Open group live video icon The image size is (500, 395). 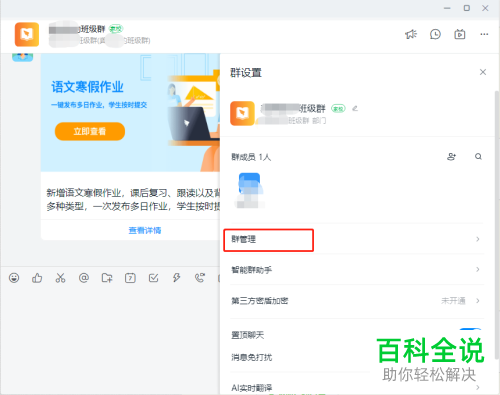[x=460, y=34]
